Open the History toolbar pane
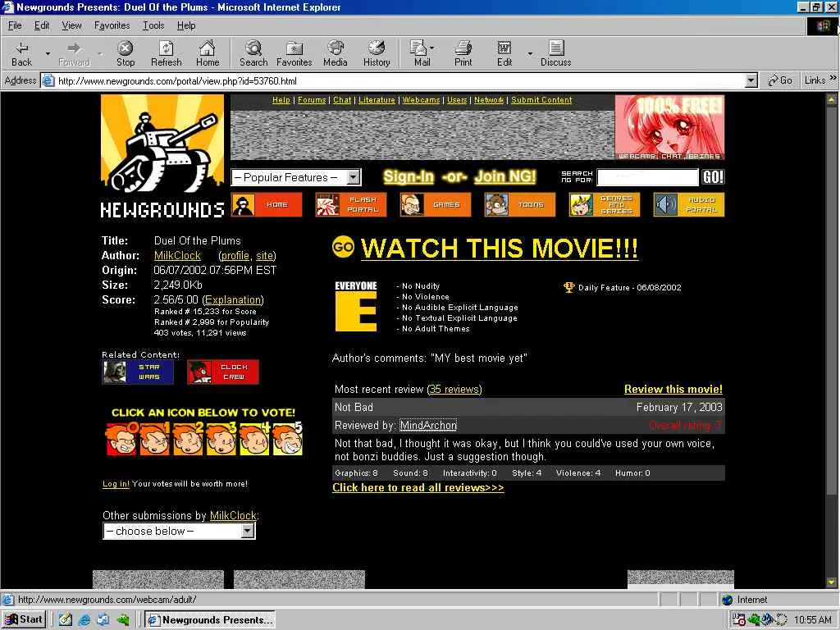840x630 pixels. pos(377,53)
